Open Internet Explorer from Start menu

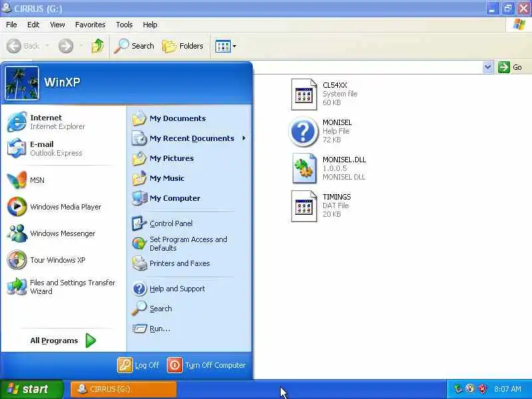(x=63, y=122)
